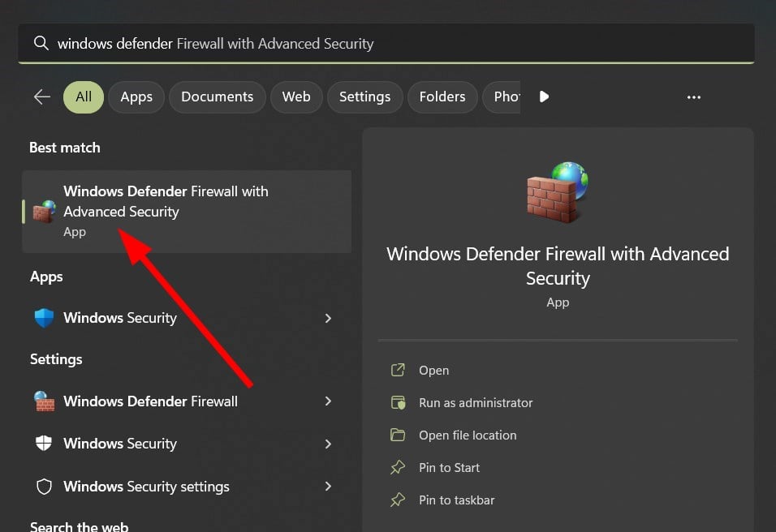776x532 pixels.
Task: Switch to the Apps filter tab
Action: [x=136, y=97]
